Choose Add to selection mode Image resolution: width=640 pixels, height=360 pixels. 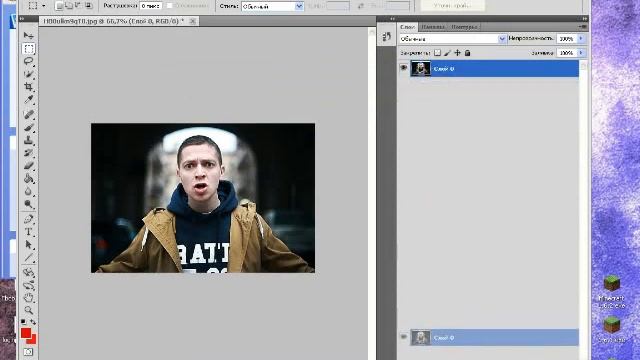click(69, 6)
